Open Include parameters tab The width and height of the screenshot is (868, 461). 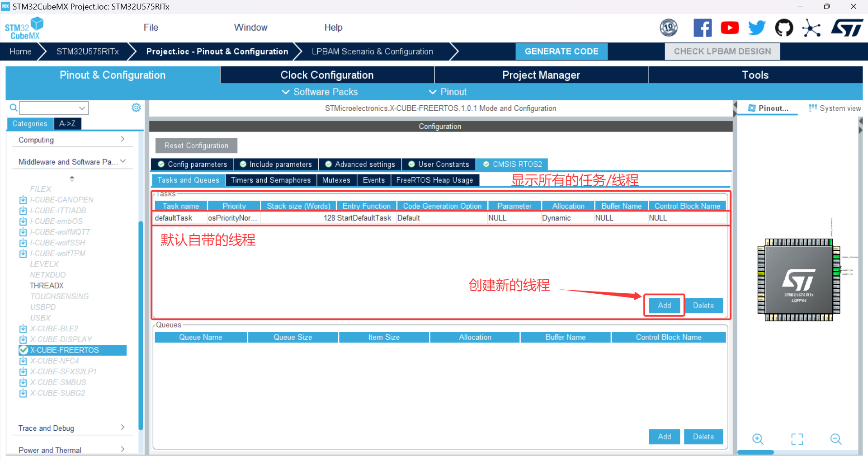click(x=276, y=164)
